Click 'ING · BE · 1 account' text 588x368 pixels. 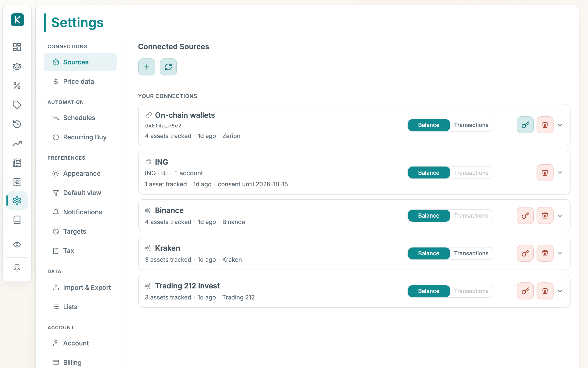174,173
